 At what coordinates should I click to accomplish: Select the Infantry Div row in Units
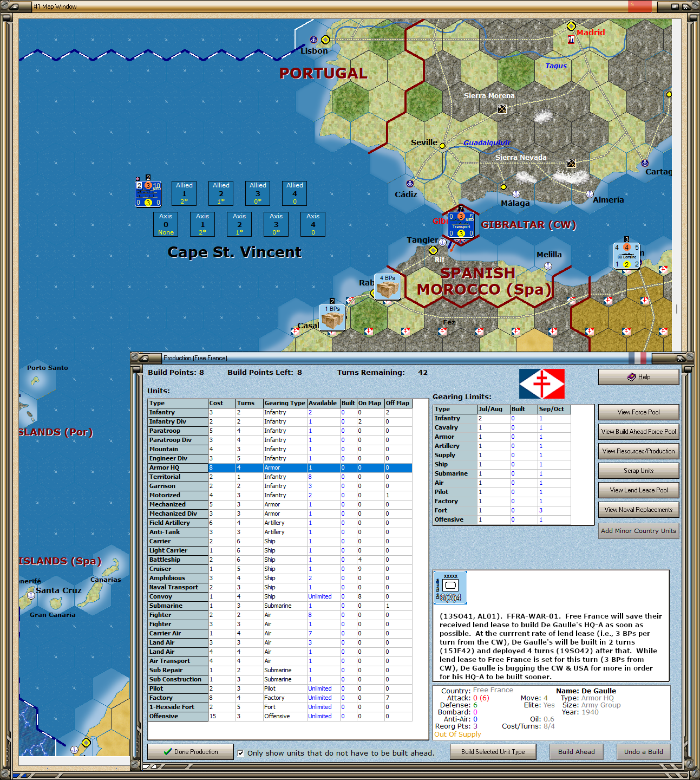pos(280,421)
